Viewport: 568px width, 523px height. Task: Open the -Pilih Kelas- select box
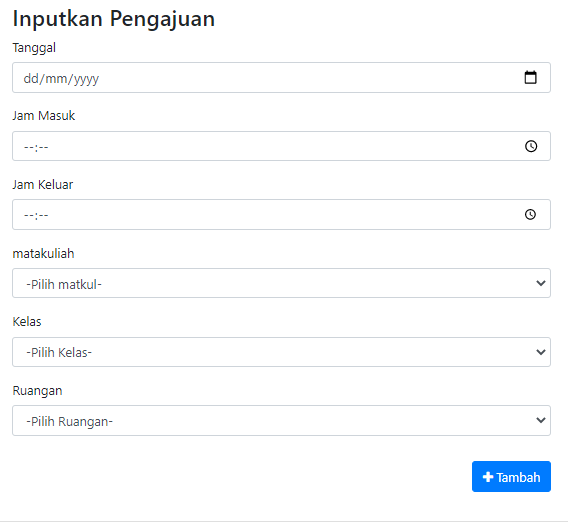[281, 352]
